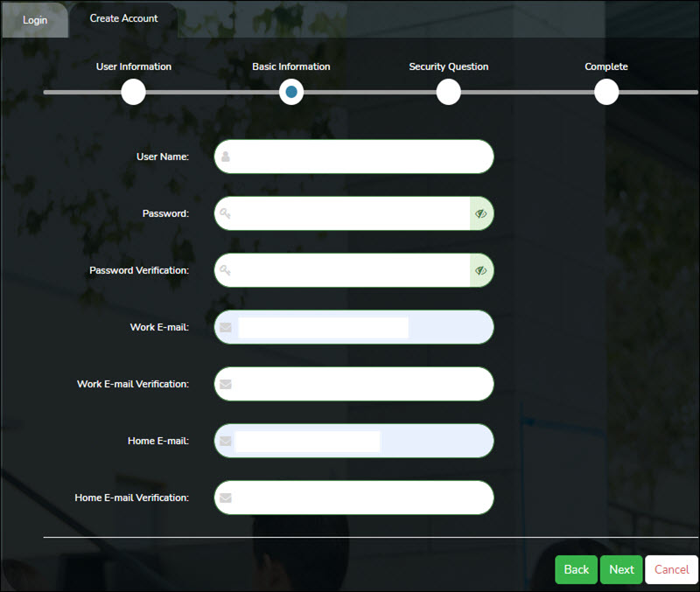
Task: Click into the Work E-mail Verification input
Action: point(359,384)
